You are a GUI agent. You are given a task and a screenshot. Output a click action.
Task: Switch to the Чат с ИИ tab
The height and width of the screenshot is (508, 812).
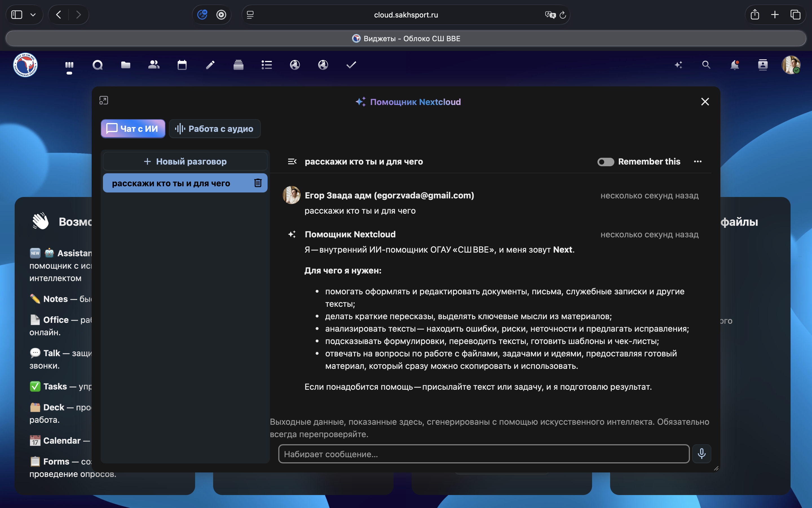[133, 129]
